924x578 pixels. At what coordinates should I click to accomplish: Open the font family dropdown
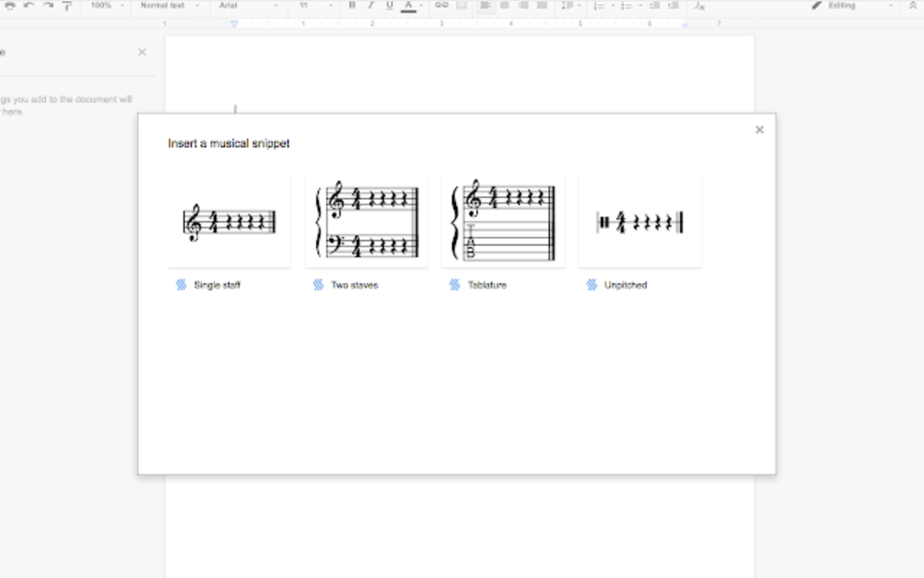(x=245, y=6)
